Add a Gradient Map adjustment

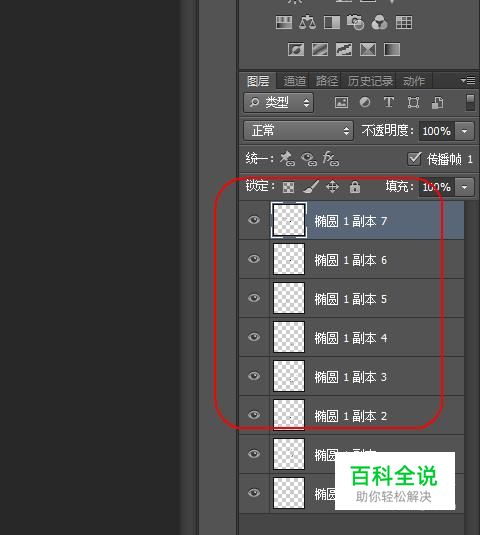pos(392,49)
